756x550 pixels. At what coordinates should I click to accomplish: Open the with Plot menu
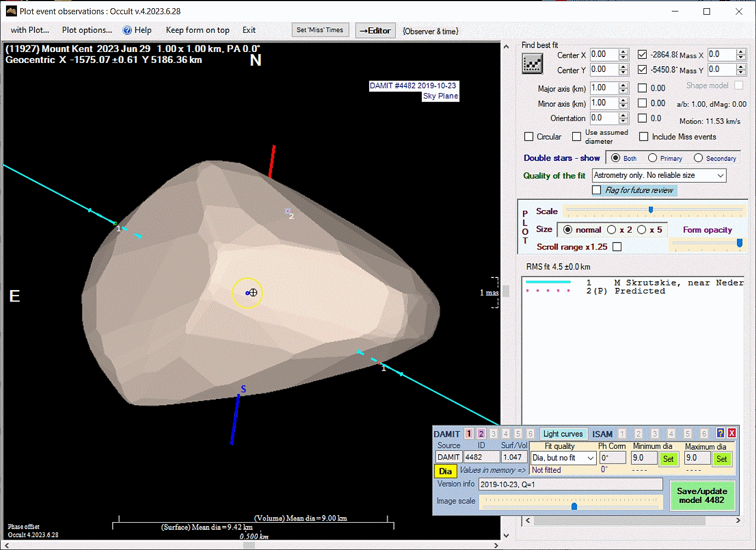tap(30, 30)
